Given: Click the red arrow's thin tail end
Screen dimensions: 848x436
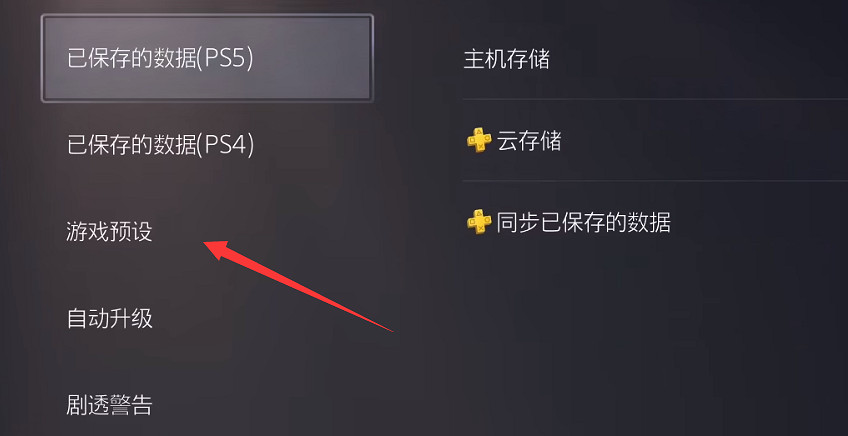Looking at the screenshot, I should click(x=392, y=331).
